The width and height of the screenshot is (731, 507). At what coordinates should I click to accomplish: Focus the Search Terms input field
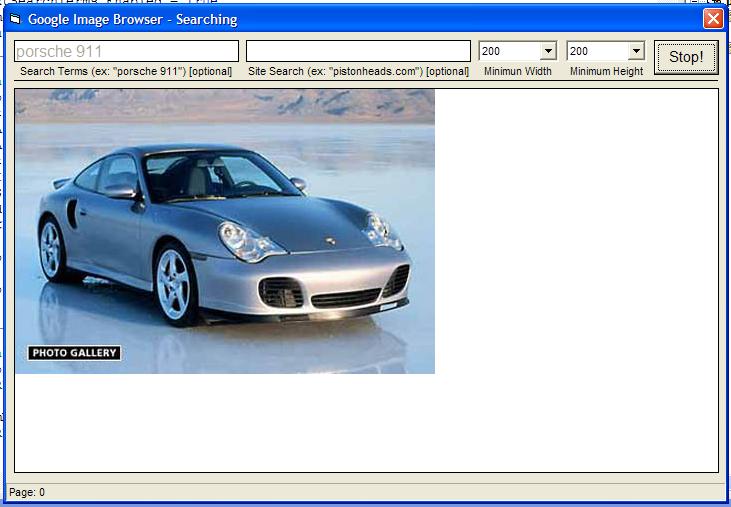126,51
